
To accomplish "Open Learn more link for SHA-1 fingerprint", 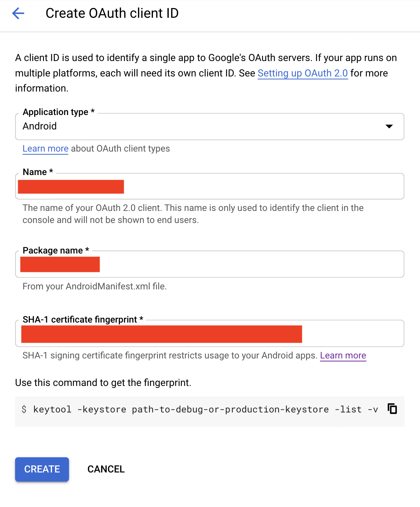I will [343, 355].
